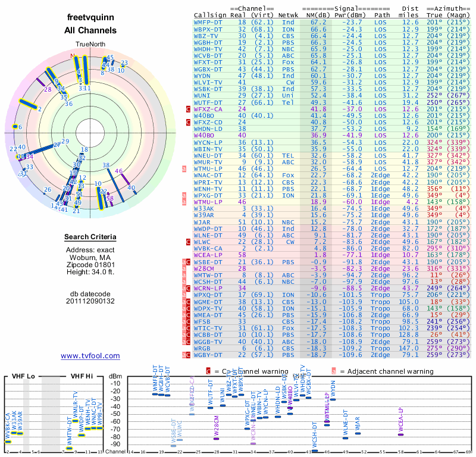Viewport: 476px width, 457px height.
Task: Click the red C badge beside WFXZ-CD
Action: (x=188, y=123)
